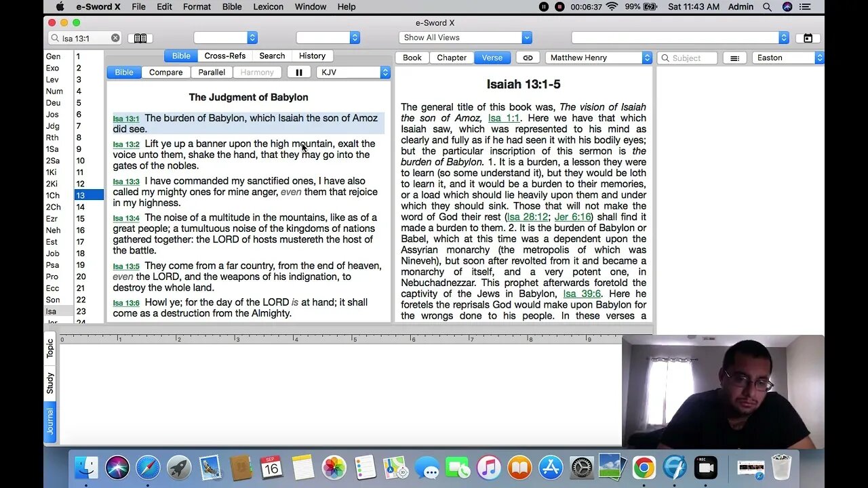This screenshot has width=868, height=488.
Task: Stop the screen recording in the menu bar
Action: (559, 7)
